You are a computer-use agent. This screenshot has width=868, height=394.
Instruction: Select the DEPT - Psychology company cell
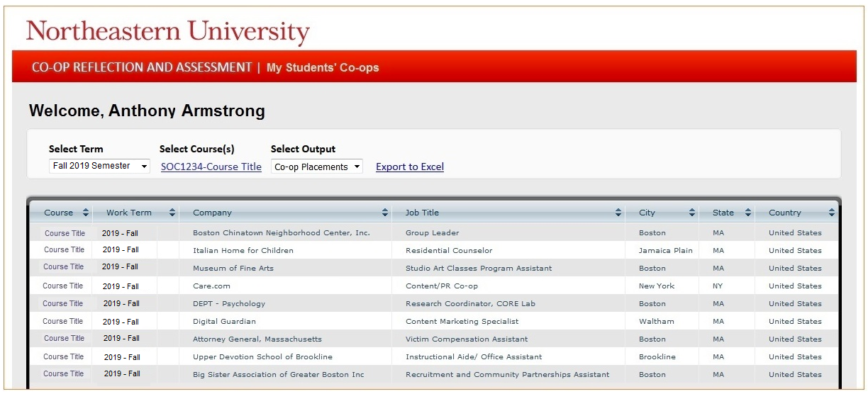click(229, 303)
